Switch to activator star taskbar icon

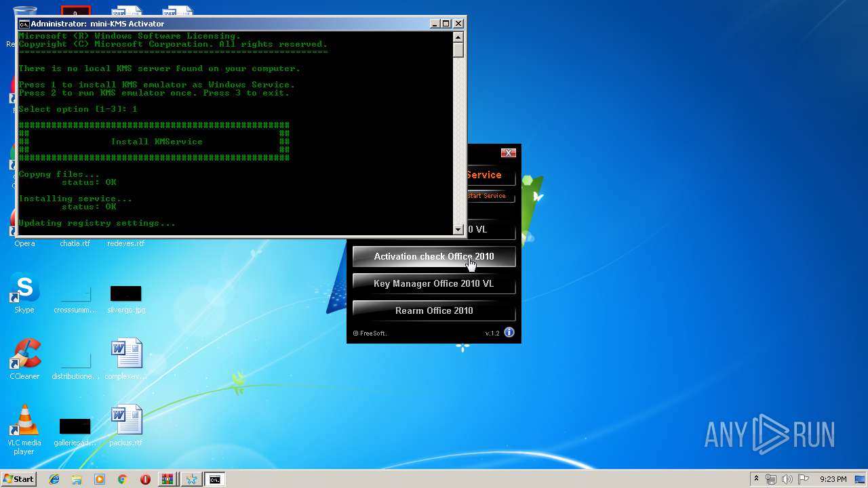(191, 479)
